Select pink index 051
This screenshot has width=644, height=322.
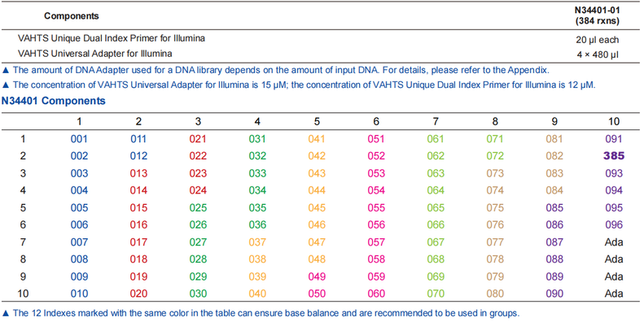pyautogui.click(x=376, y=139)
